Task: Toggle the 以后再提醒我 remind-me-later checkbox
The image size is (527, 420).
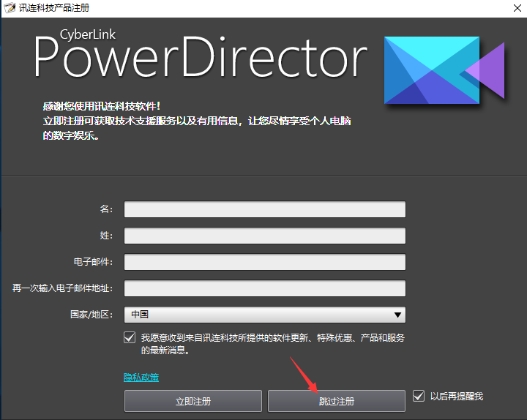Action: (x=419, y=396)
